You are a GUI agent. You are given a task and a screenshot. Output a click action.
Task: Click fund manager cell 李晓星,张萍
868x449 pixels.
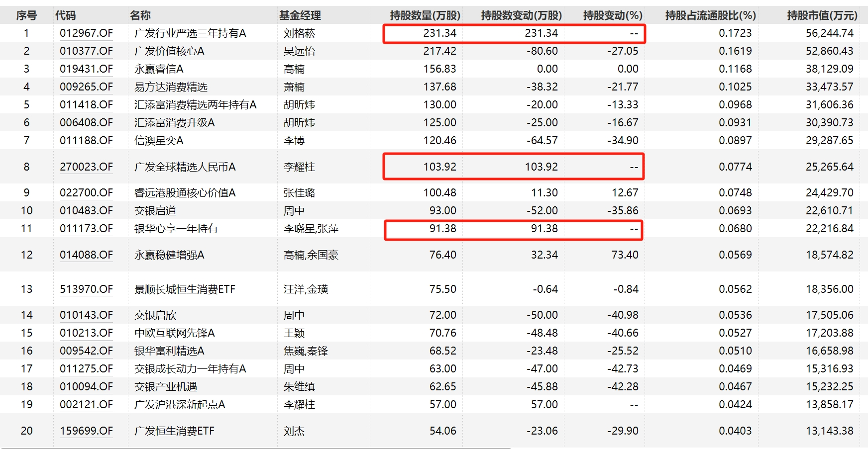coord(311,229)
